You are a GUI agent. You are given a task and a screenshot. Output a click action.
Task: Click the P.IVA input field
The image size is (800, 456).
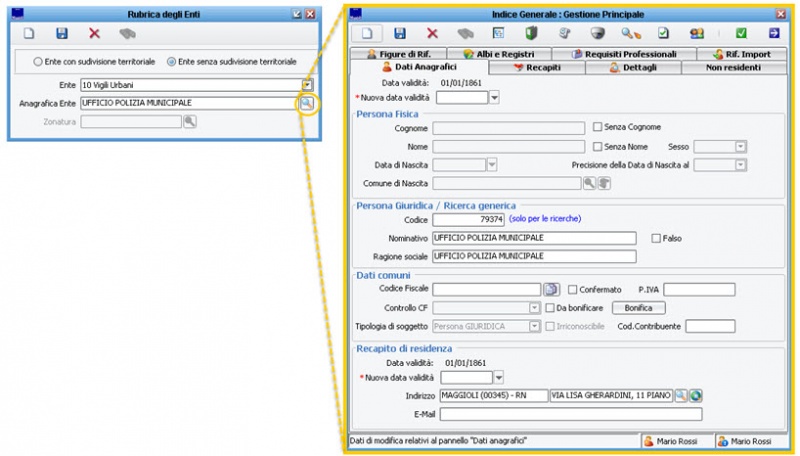pyautogui.click(x=699, y=290)
